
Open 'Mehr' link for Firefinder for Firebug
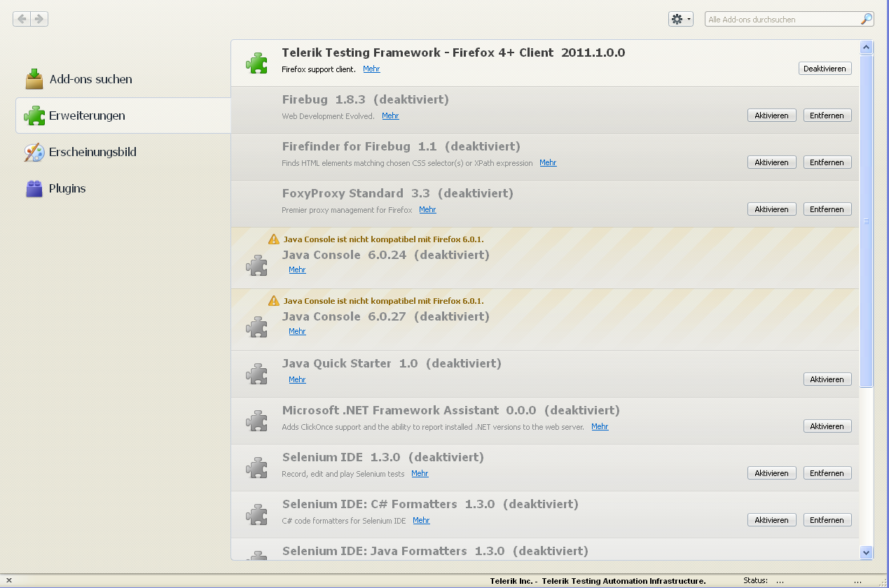coord(548,163)
